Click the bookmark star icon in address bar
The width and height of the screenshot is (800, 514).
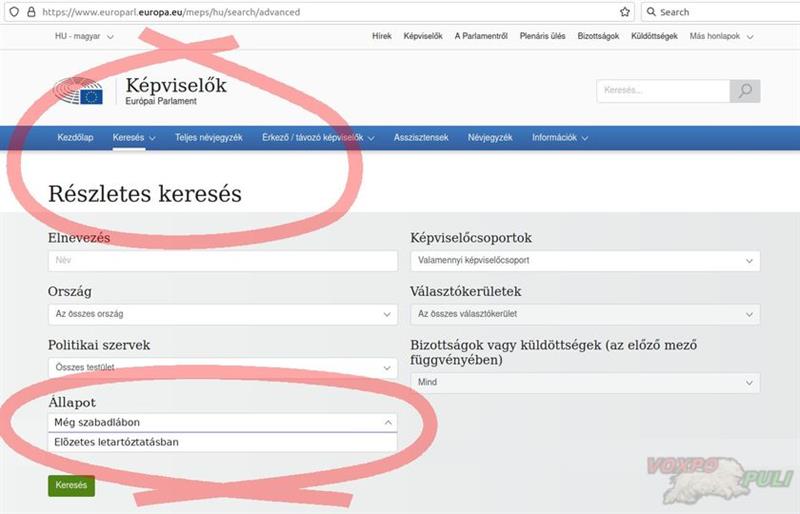[625, 12]
